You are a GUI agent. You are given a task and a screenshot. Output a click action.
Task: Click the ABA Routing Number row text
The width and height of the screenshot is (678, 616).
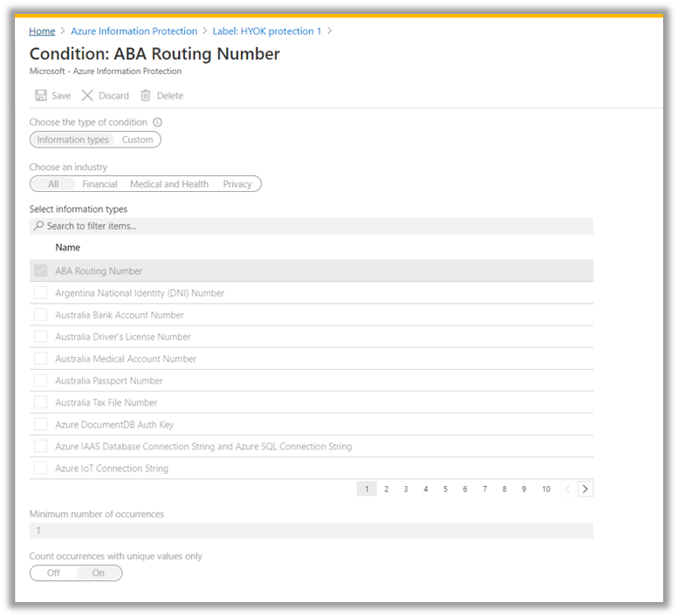pyautogui.click(x=99, y=271)
